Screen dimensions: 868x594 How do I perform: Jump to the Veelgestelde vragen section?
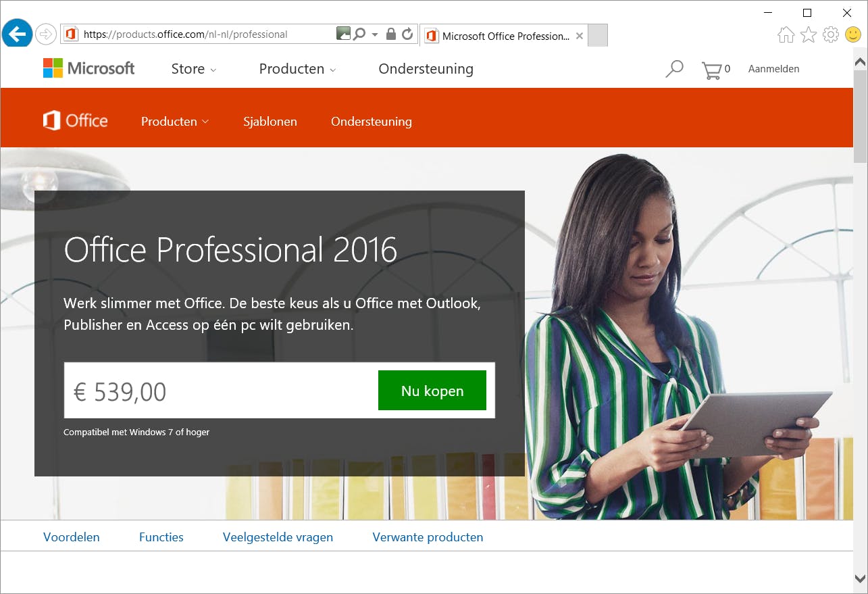tap(278, 537)
